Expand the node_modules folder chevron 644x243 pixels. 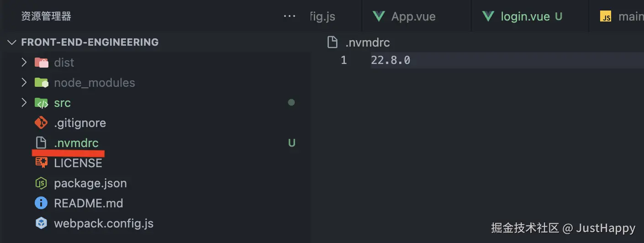coord(24,83)
